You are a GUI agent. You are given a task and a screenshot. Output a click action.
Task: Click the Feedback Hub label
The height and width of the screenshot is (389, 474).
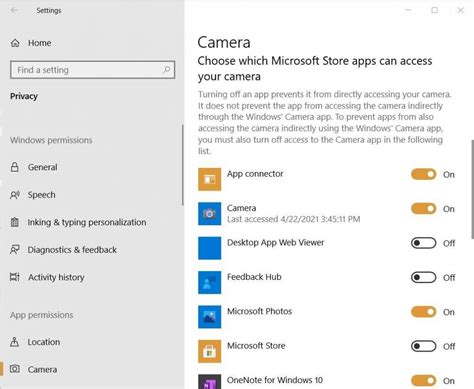coord(254,277)
